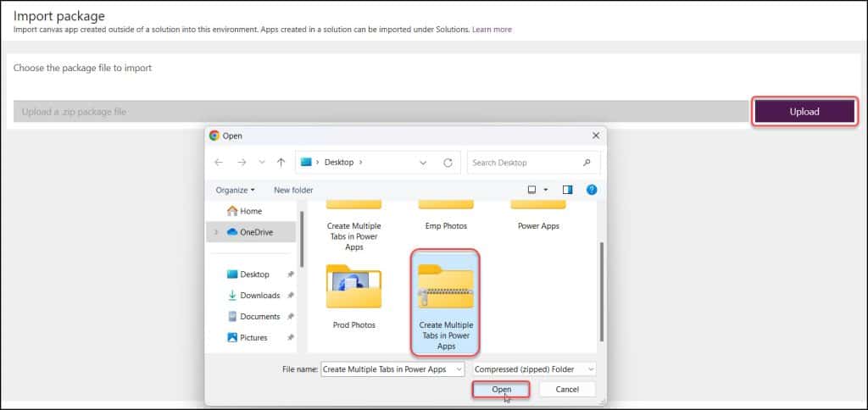868x410 pixels.
Task: Toggle the preview pane
Action: click(x=567, y=190)
